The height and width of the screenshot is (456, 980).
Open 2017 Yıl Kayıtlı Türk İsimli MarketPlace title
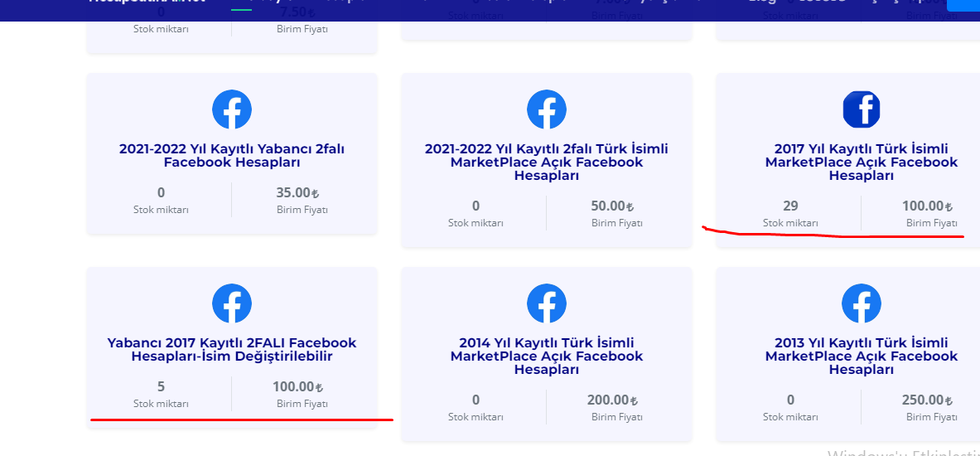click(x=862, y=162)
